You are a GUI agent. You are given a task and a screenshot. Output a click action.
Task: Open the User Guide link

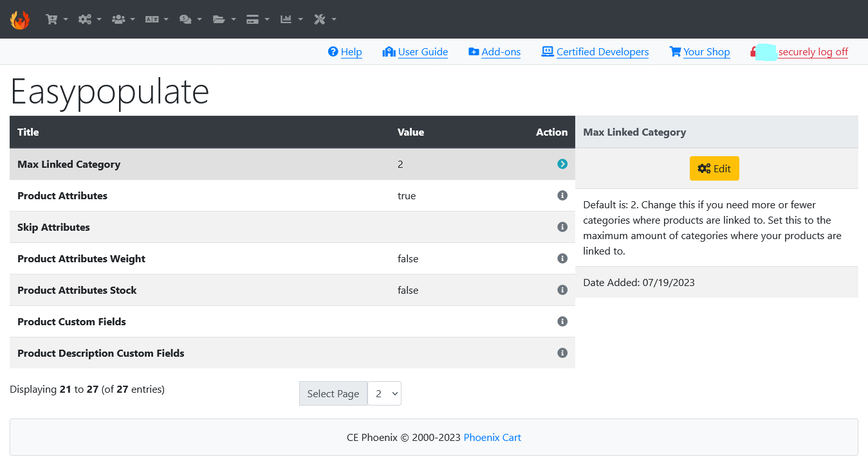click(x=415, y=52)
